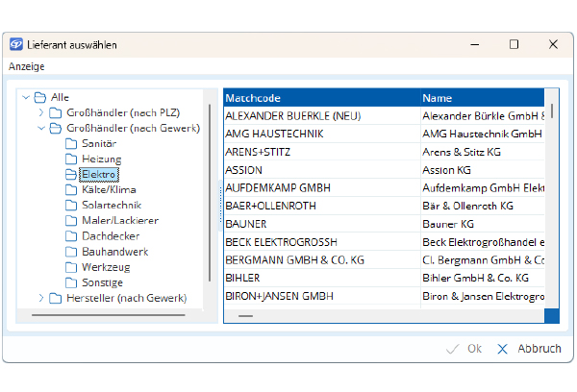This screenshot has height=392, width=577.
Task: Select the Kälte/Klima category
Action: pos(109,189)
